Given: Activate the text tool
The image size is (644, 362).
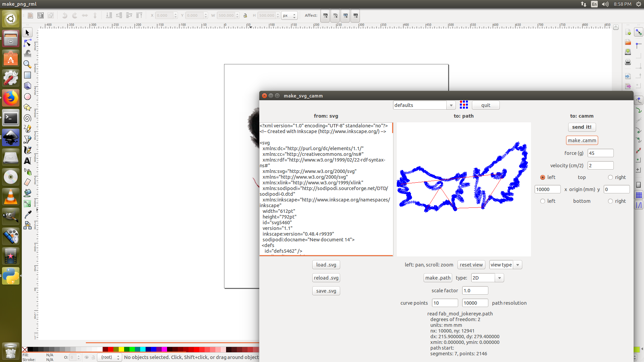Looking at the screenshot, I should point(28,161).
